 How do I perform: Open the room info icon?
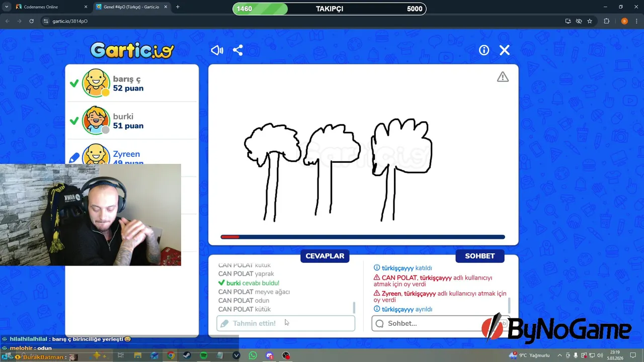point(484,50)
